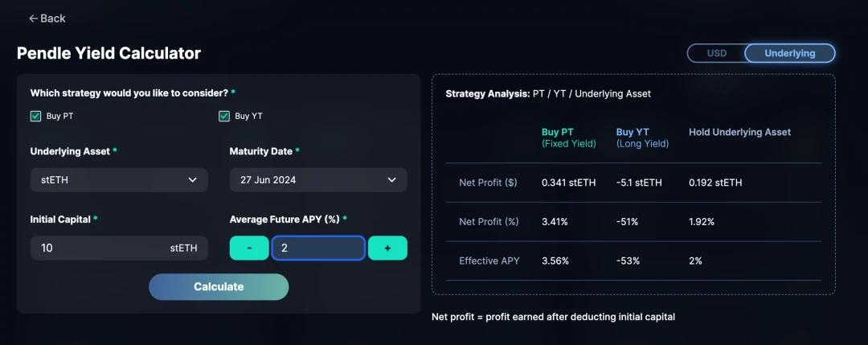Click the Maturity Date dropdown chevron
868x345 pixels.
[x=391, y=180]
